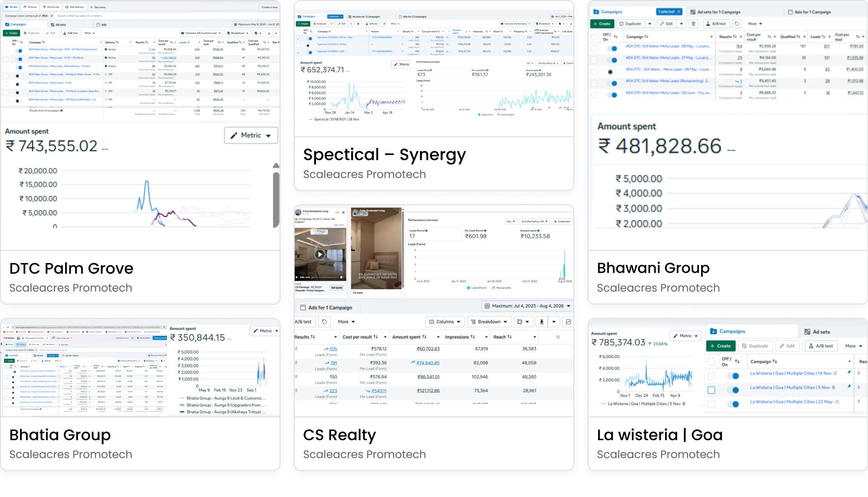Open the Duplicate arrow dropdown in Bhawani Group card

[x=650, y=24]
